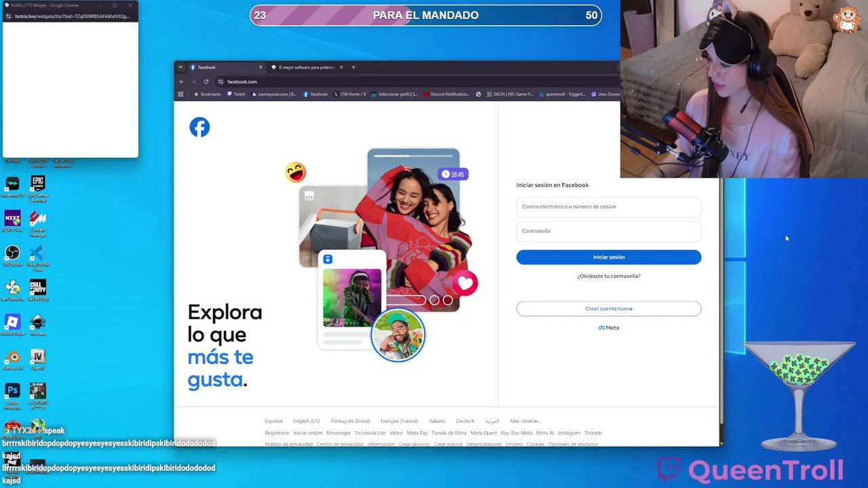Image resolution: width=868 pixels, height=488 pixels.
Task: Open Seleccionar perfil bookmark
Action: coord(394,94)
